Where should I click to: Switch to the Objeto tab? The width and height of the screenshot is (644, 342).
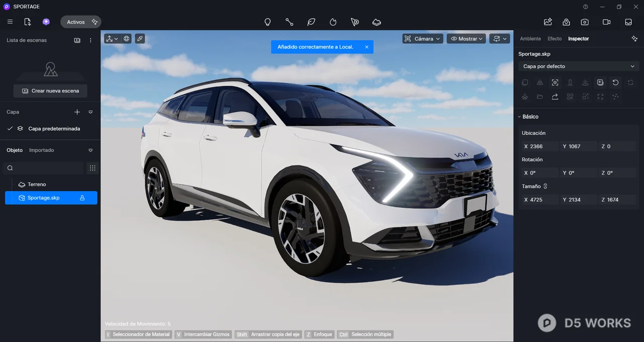15,150
